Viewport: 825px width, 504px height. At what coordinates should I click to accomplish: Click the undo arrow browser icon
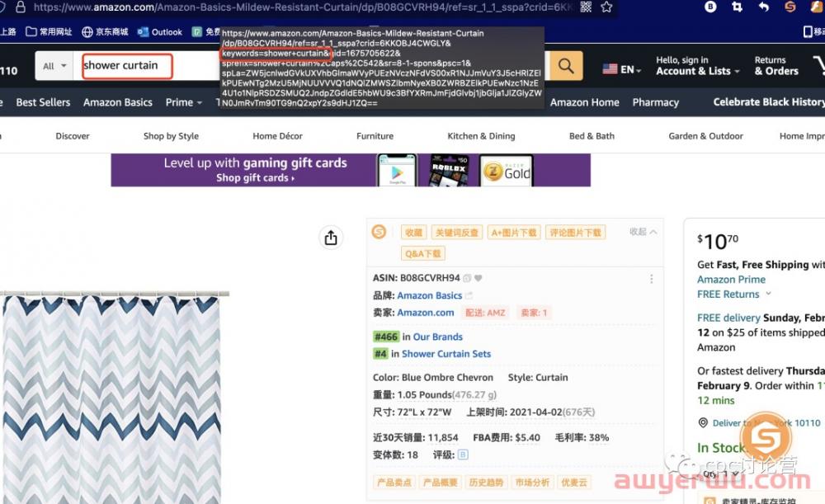764,7
